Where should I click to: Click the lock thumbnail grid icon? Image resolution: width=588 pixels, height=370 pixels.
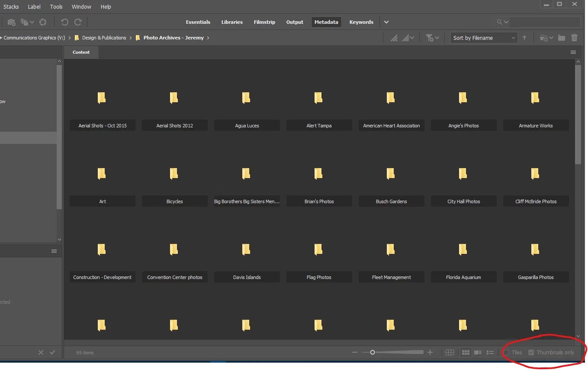(450, 353)
